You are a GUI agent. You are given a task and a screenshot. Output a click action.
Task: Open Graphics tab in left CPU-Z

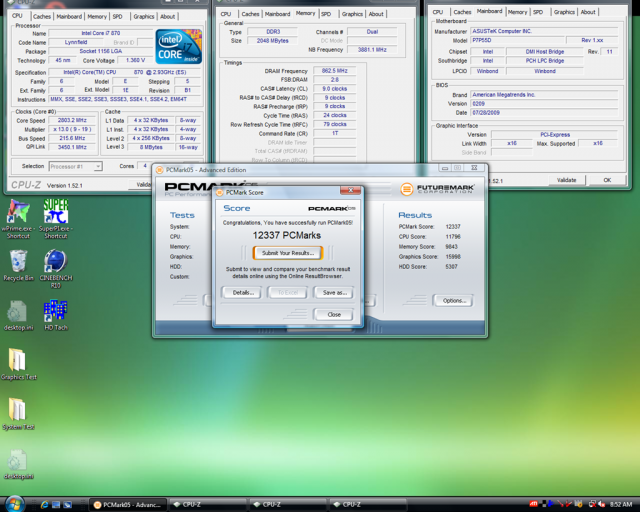click(144, 17)
